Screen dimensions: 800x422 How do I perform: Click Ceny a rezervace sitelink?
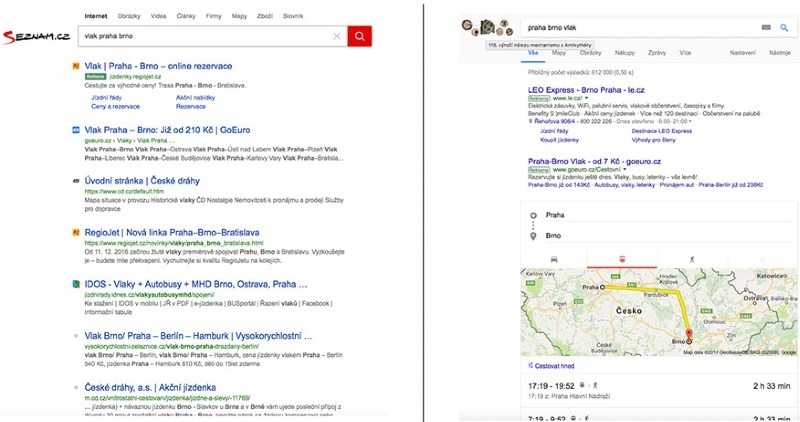click(115, 107)
